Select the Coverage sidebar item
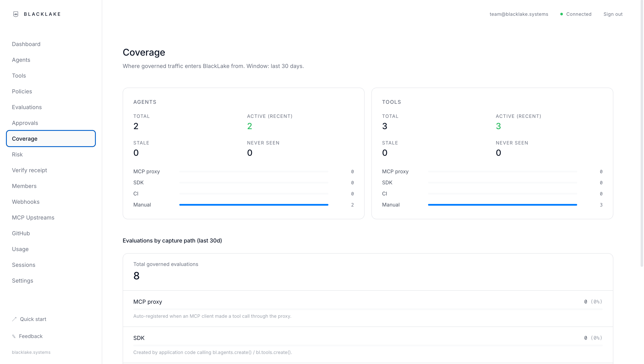Image resolution: width=644 pixels, height=364 pixels. click(51, 139)
